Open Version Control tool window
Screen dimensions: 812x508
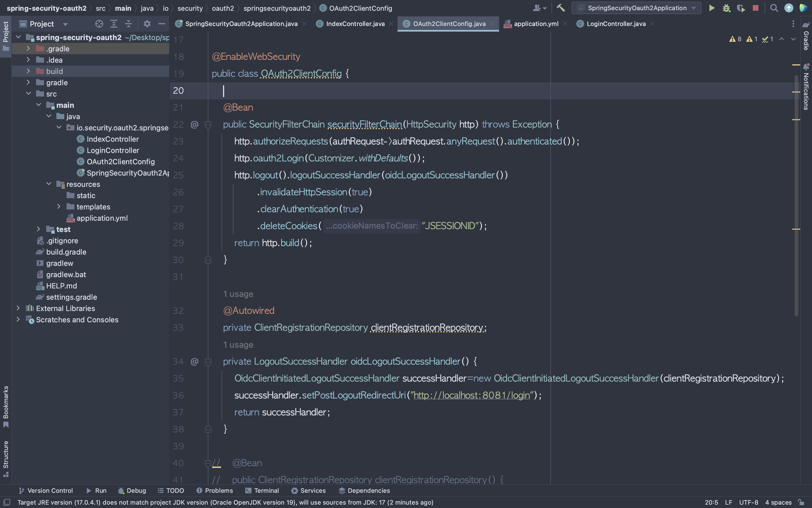[x=46, y=491]
